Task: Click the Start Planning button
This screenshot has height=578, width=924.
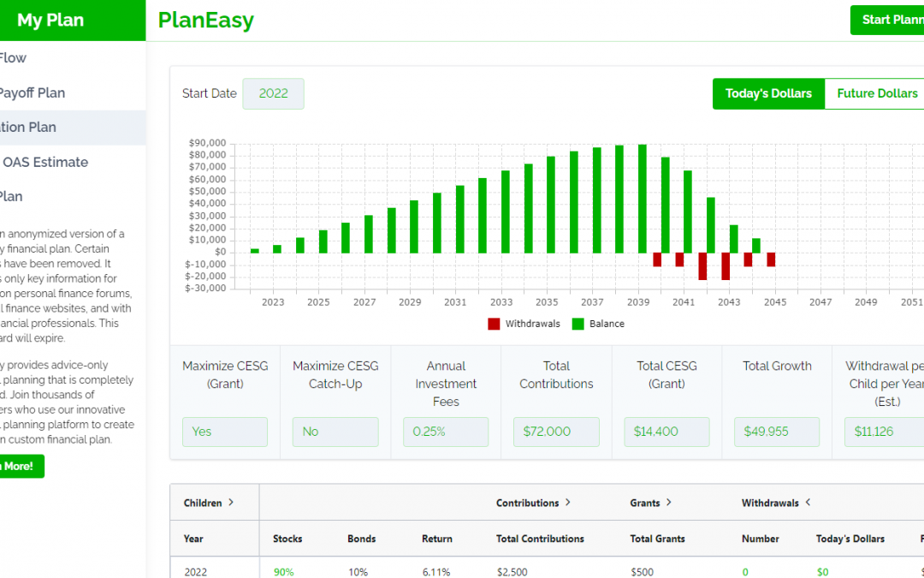Action: 887,20
